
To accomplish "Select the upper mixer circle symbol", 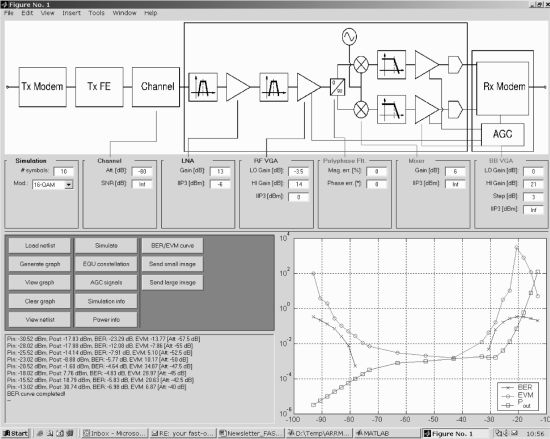I will click(361, 65).
